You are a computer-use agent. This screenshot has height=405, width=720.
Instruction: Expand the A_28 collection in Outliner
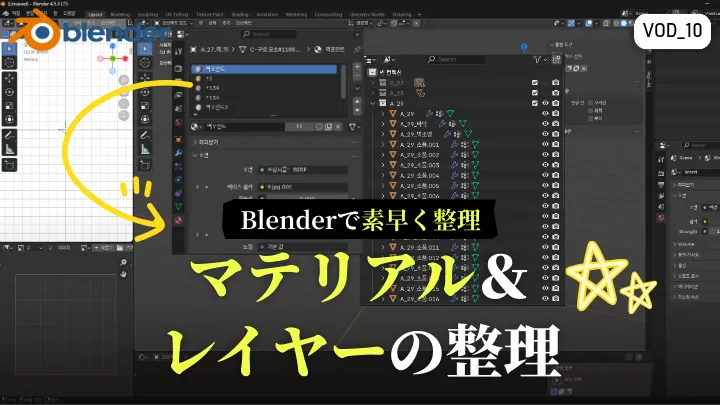pos(373,93)
